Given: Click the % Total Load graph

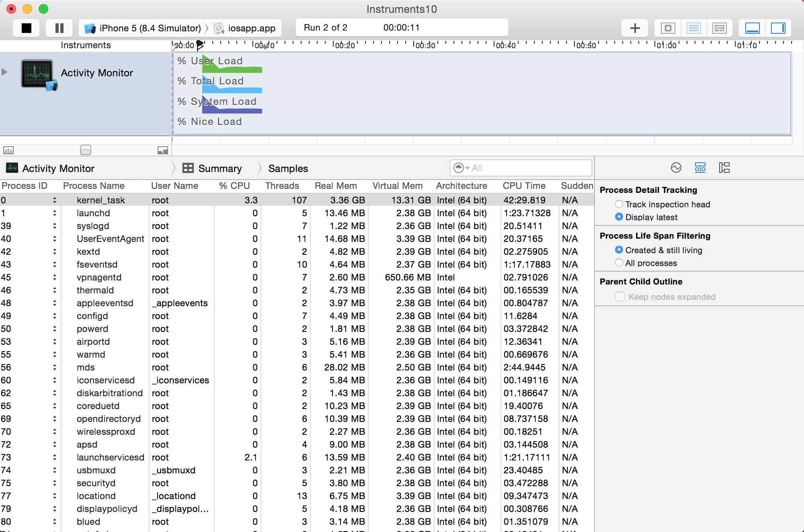Looking at the screenshot, I should (x=232, y=84).
